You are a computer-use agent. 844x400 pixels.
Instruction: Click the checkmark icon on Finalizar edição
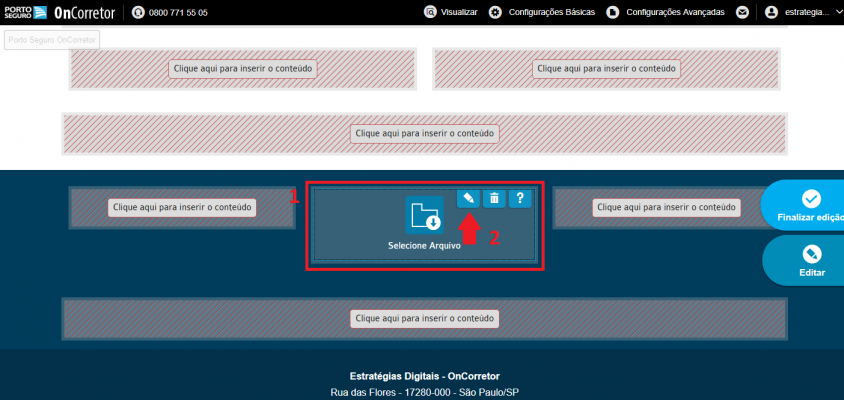click(811, 199)
